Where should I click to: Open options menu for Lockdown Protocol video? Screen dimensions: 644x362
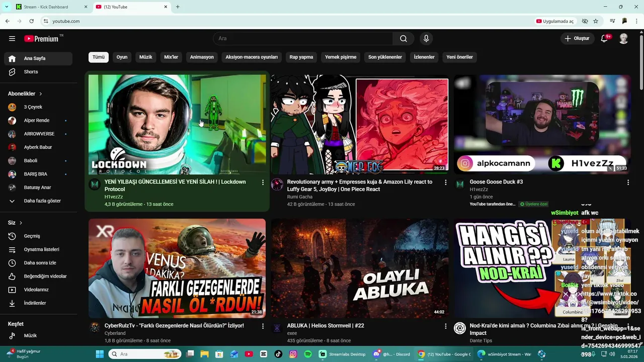coord(263,183)
